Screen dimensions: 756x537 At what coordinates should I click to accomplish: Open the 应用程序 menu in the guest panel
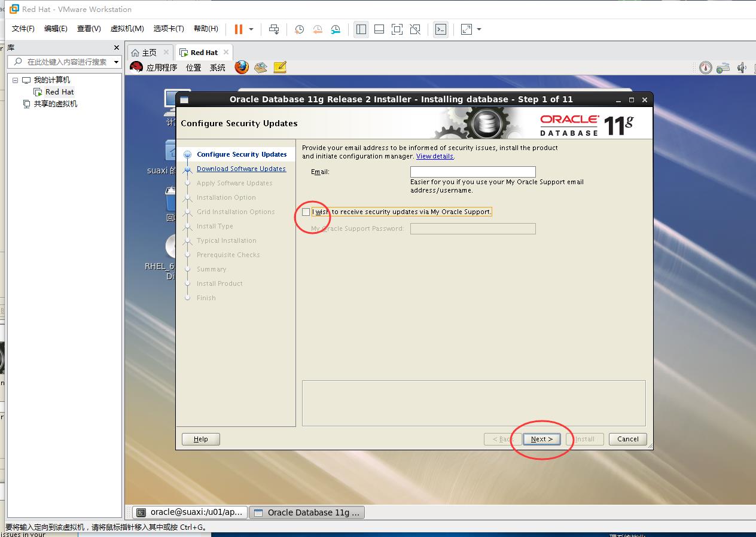[x=161, y=68]
